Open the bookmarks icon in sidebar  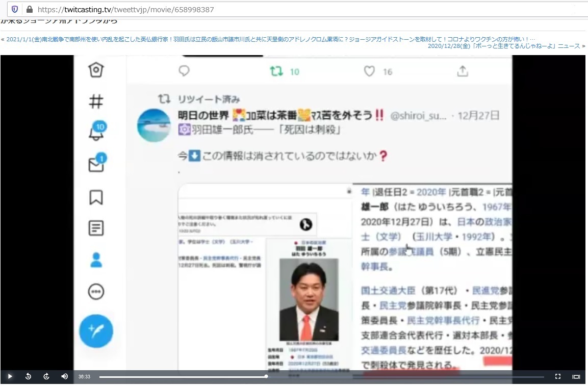click(x=96, y=197)
